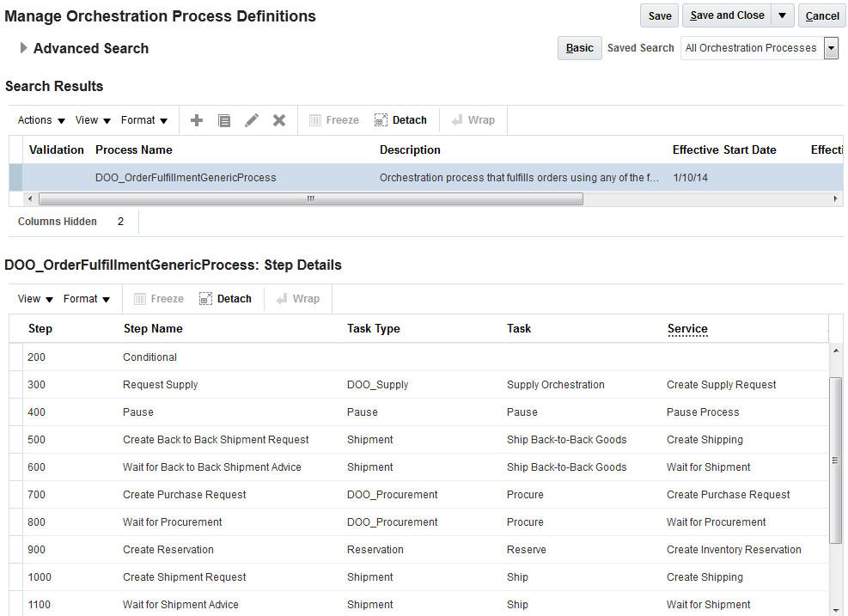Viewport: 848px width, 616px height.
Task: Detach the Step Details table
Action: (226, 298)
